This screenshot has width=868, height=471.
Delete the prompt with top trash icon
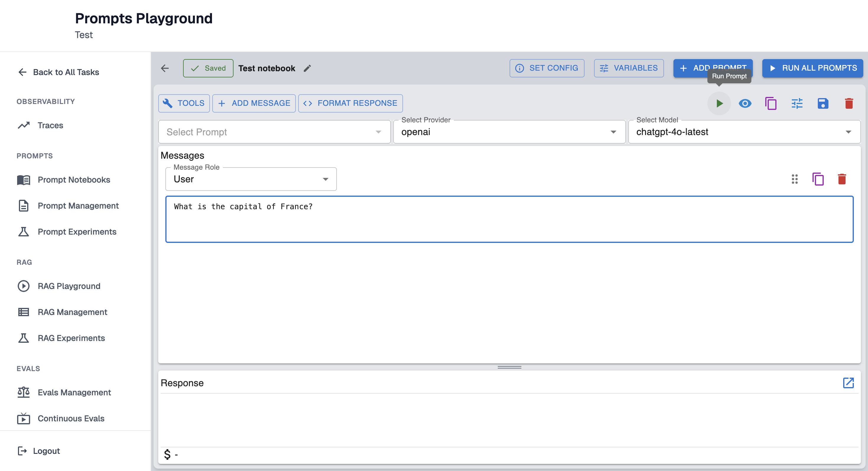(x=849, y=103)
